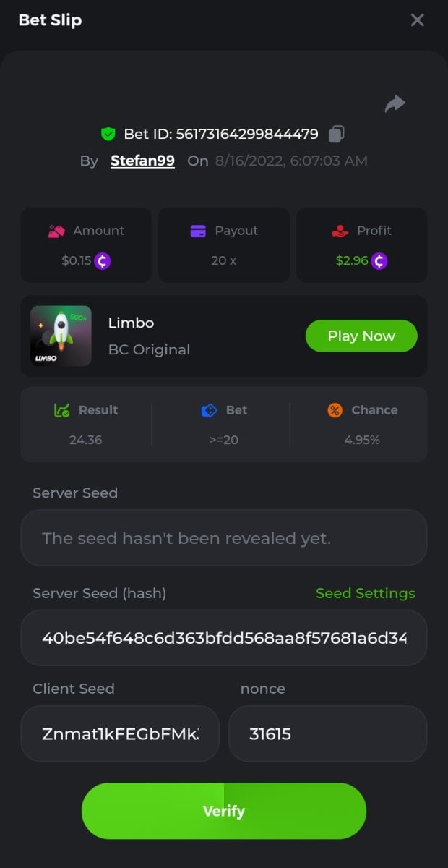Click the Server Seed field
This screenshot has height=868, width=448.
coord(223,538)
